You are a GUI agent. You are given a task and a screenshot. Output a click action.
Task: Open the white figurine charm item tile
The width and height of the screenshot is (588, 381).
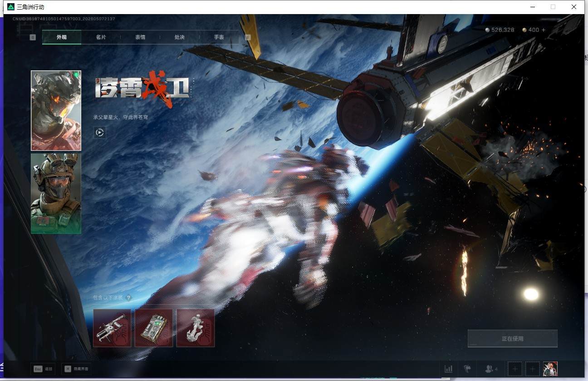pos(196,328)
